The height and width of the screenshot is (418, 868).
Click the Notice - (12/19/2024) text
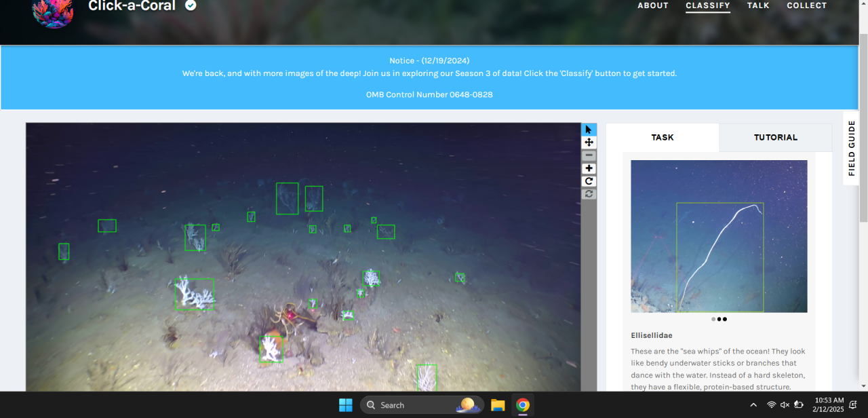[429, 60]
